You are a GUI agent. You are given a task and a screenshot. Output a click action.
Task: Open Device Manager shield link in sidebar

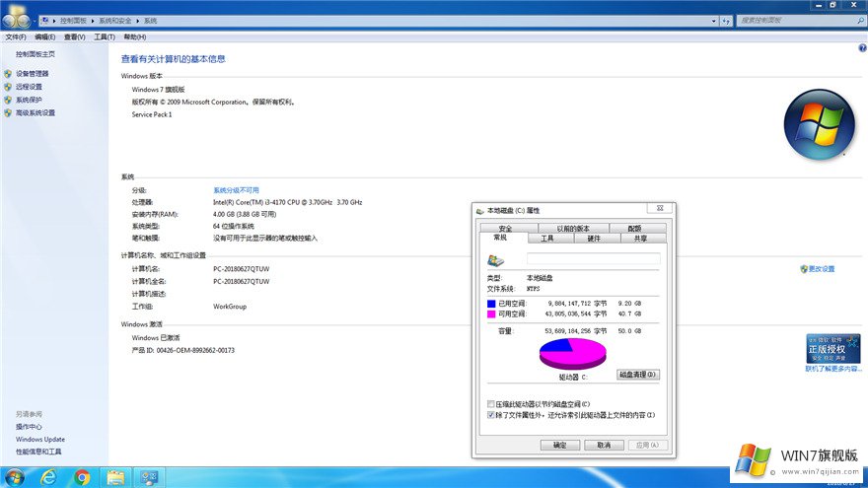pos(32,74)
